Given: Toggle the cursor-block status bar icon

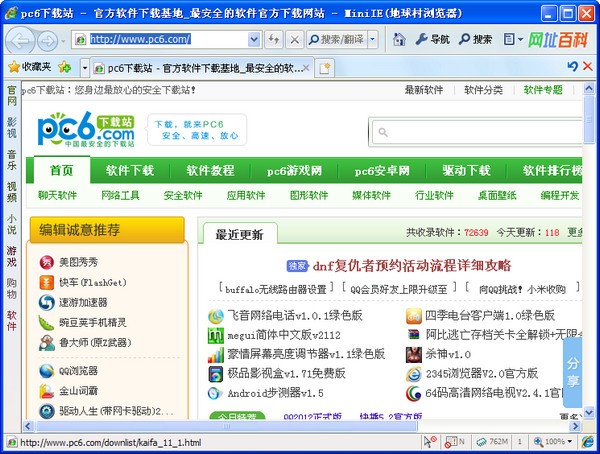Looking at the screenshot, I should point(430,442).
